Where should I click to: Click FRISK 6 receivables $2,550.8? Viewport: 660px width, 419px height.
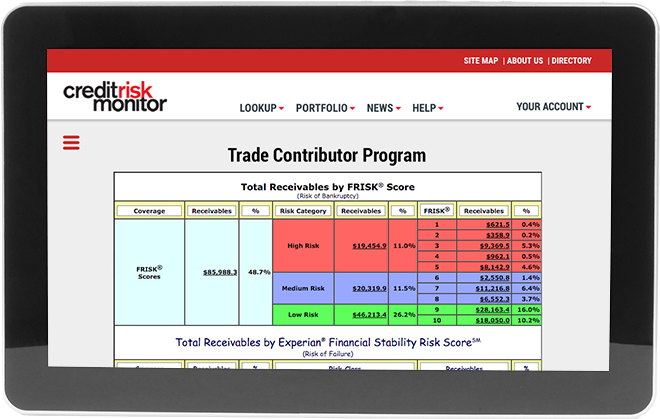(x=495, y=278)
